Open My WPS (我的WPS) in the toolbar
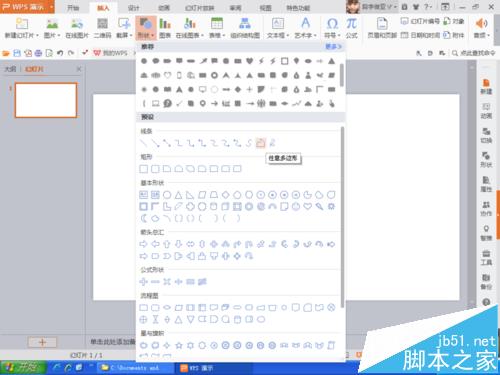Image resolution: width=500 pixels, height=375 pixels. pyautogui.click(x=111, y=53)
